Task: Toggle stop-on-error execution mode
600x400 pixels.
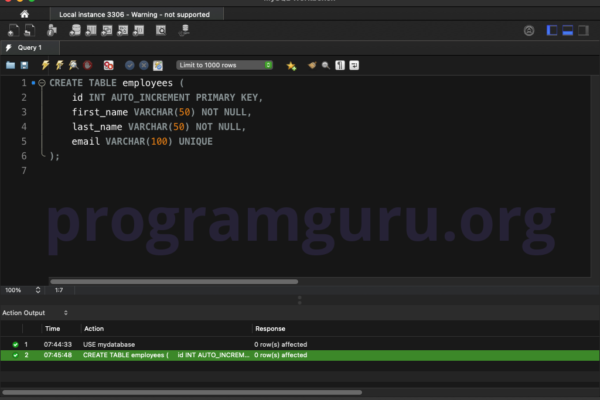Action: pyautogui.click(x=109, y=65)
